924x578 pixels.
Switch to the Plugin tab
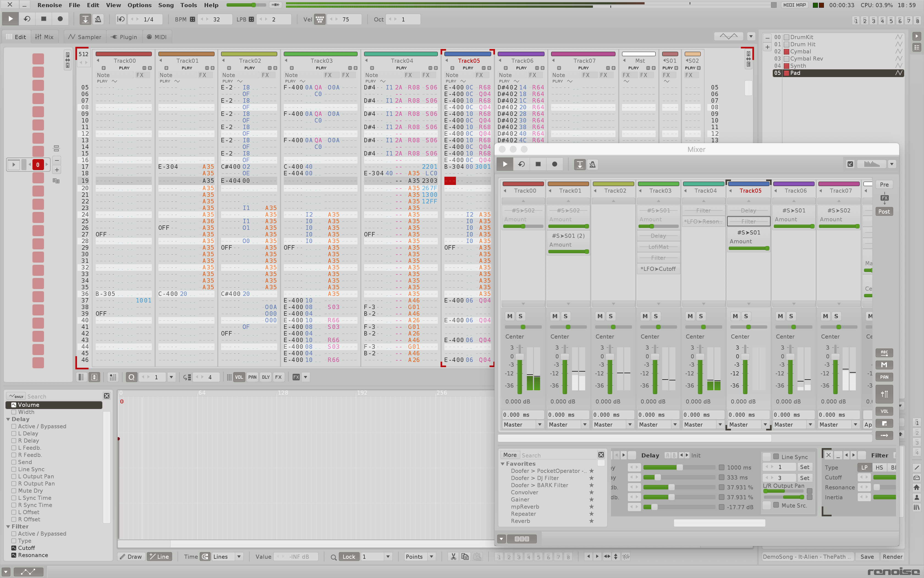124,37
